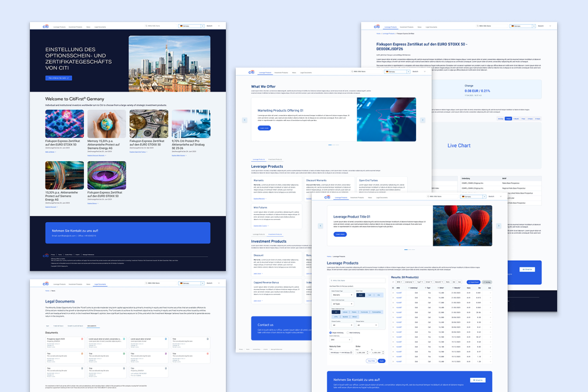Click the Clear Filter button
This screenshot has height=392, width=588.
[x=371, y=361]
